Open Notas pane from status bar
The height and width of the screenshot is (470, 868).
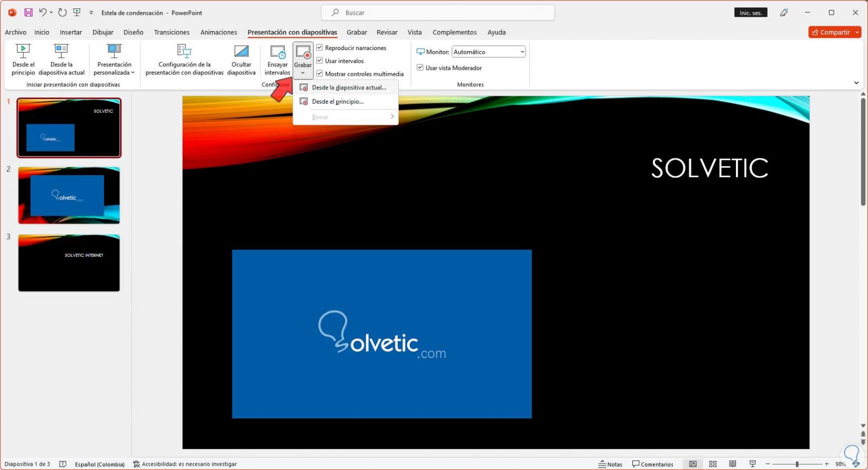(610, 464)
